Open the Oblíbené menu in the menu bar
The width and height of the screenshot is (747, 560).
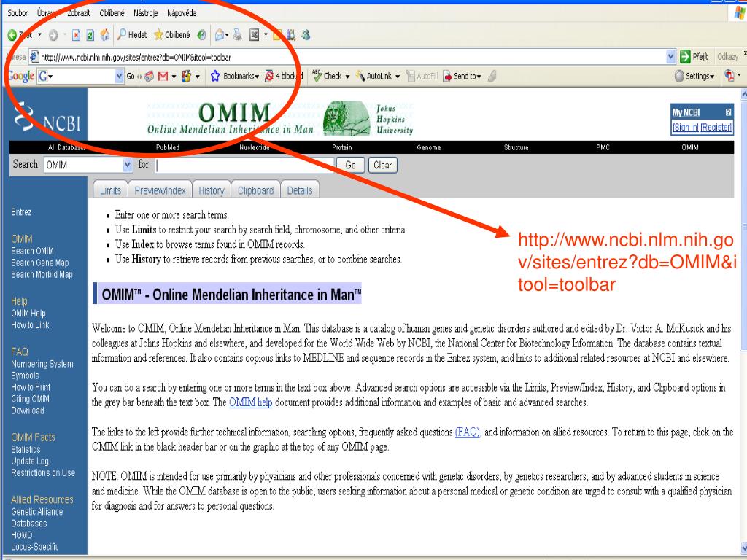coord(112,13)
